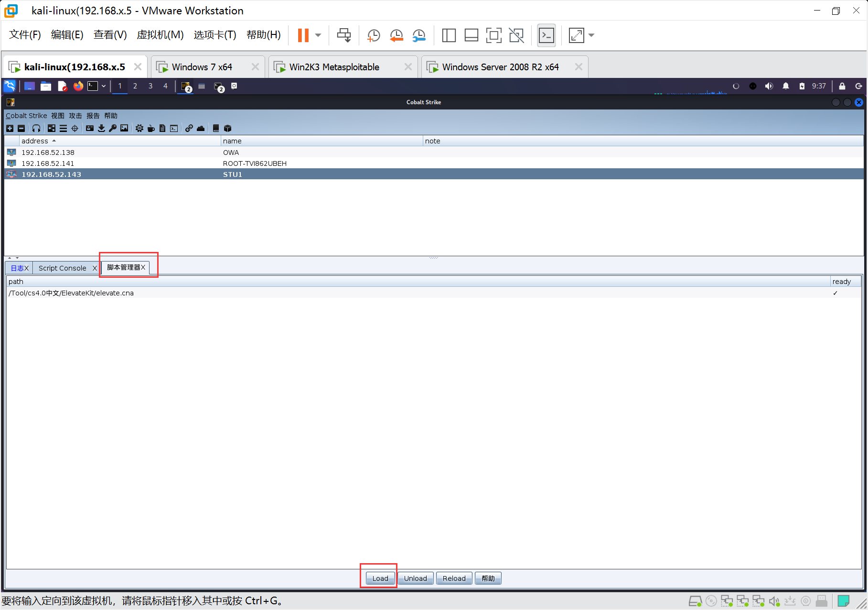
Task: Select the ROOT-TVI862UBEH session row
Action: pos(434,163)
